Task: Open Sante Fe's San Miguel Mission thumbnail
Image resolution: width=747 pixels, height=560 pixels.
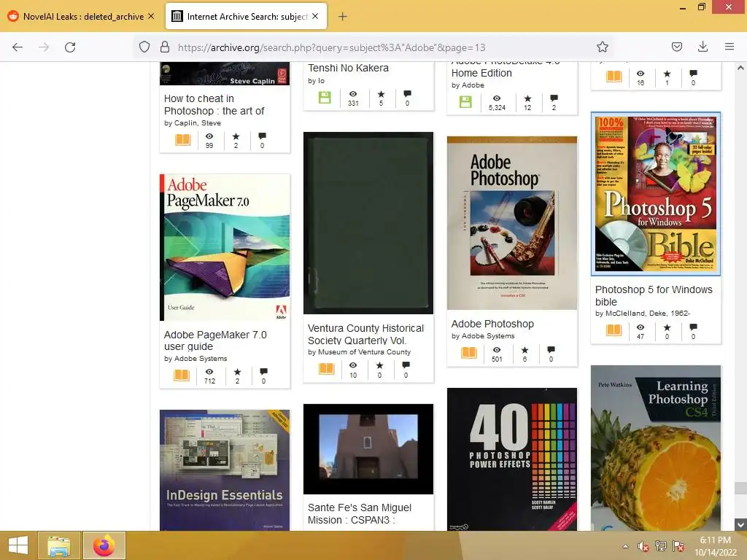Action: [x=368, y=449]
